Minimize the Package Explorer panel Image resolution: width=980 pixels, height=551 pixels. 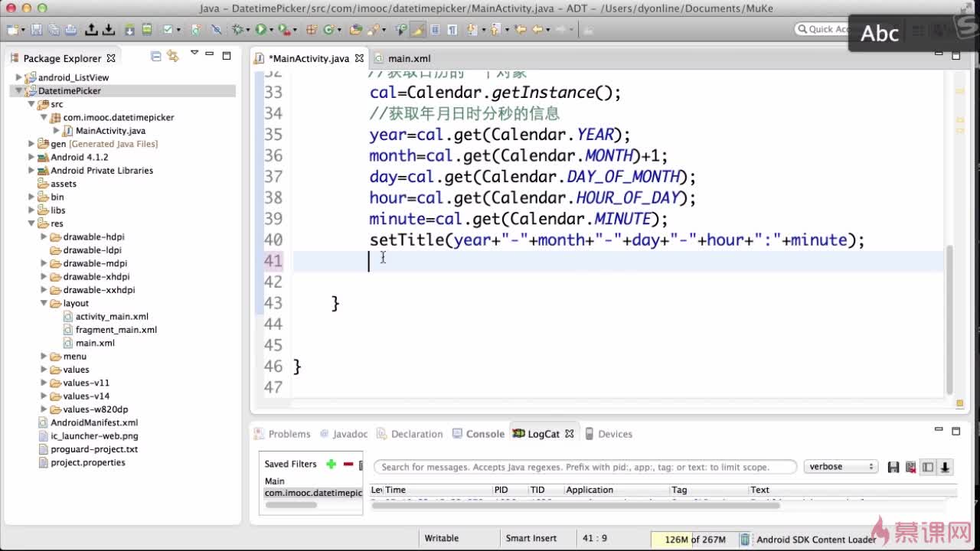point(210,55)
